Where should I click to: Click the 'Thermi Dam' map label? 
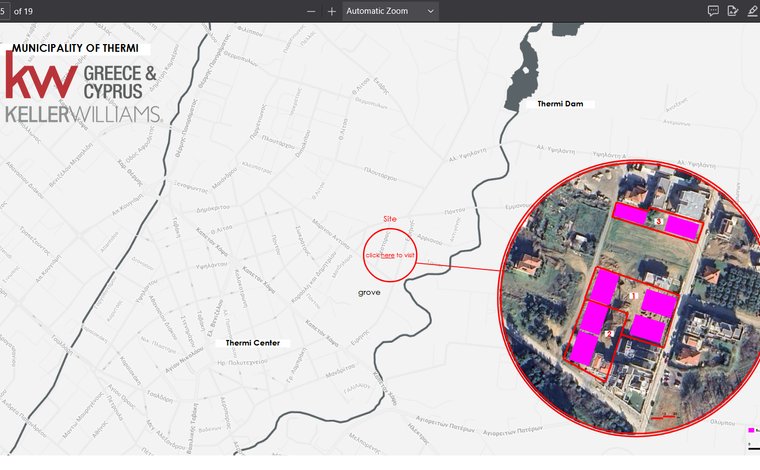pyautogui.click(x=560, y=104)
